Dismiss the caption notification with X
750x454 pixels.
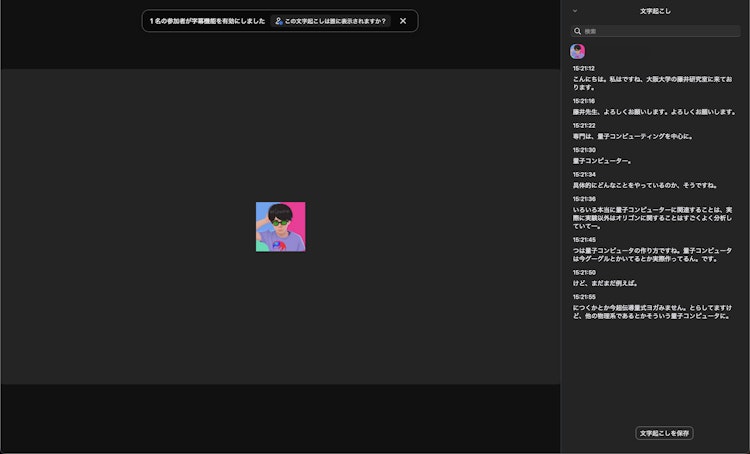(403, 21)
